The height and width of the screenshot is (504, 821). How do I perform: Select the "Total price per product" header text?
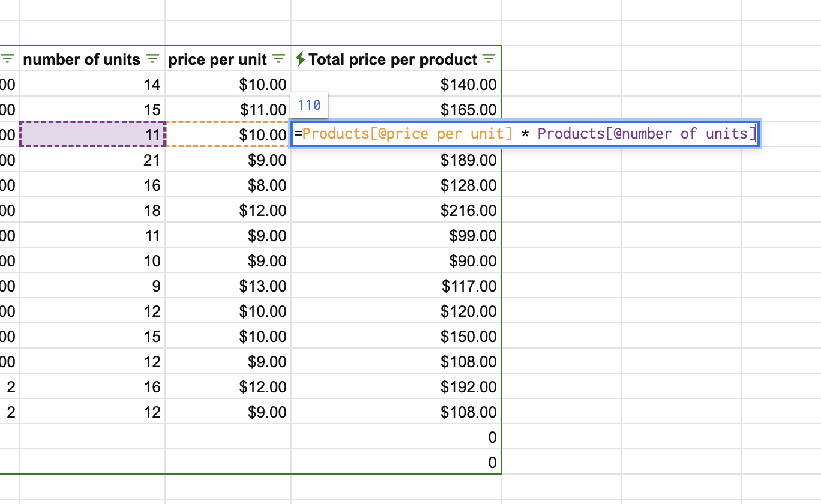click(x=393, y=59)
